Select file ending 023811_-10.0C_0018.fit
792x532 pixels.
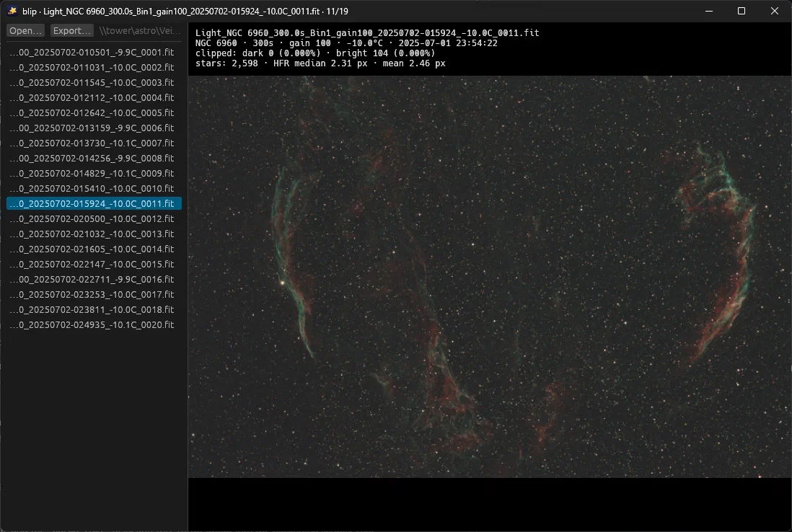point(94,309)
